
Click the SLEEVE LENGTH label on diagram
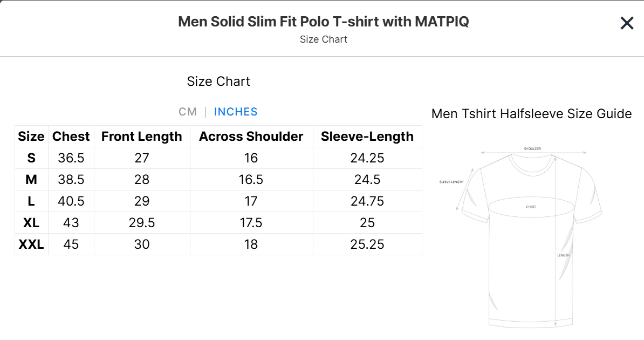[x=451, y=182]
